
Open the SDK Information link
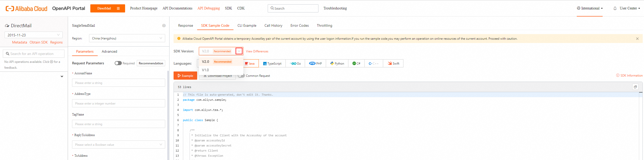629,76
